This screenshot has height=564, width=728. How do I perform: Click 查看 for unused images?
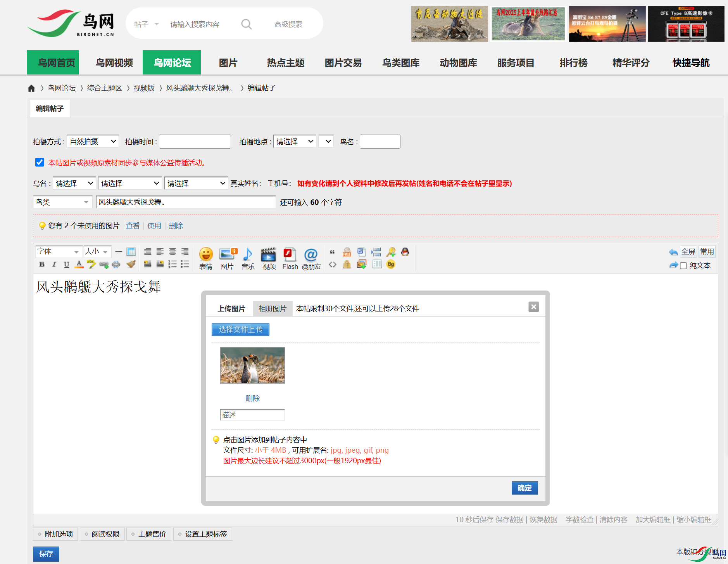pyautogui.click(x=133, y=225)
